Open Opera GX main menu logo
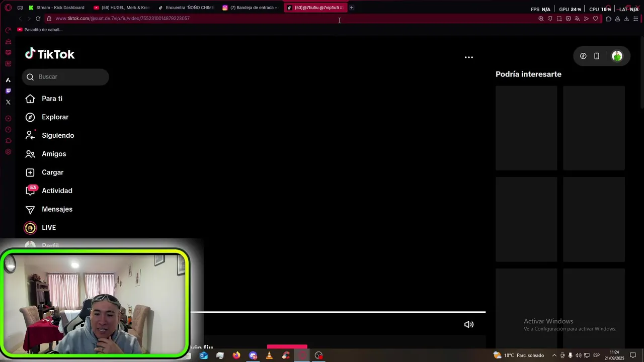 (8, 8)
